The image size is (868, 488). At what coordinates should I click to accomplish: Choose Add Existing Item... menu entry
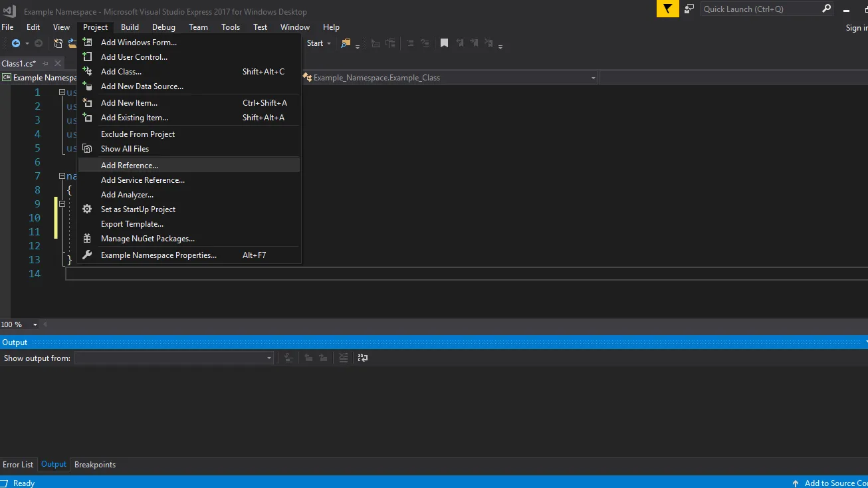(189, 117)
